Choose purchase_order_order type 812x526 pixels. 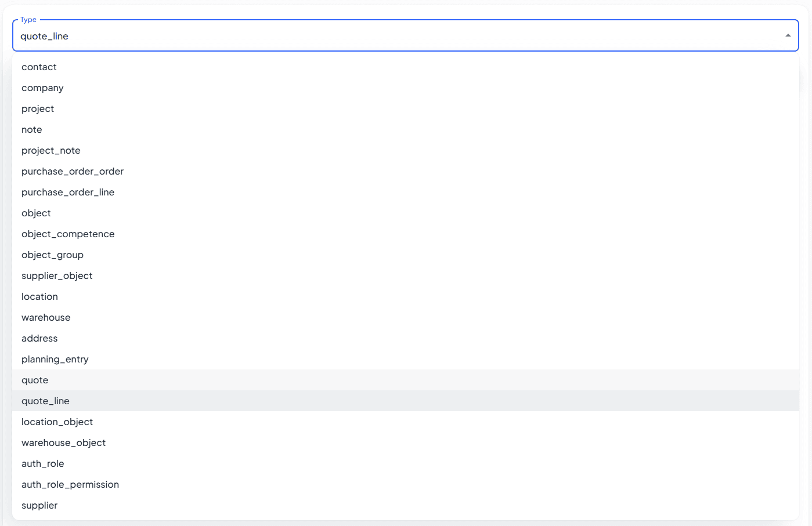[73, 172]
